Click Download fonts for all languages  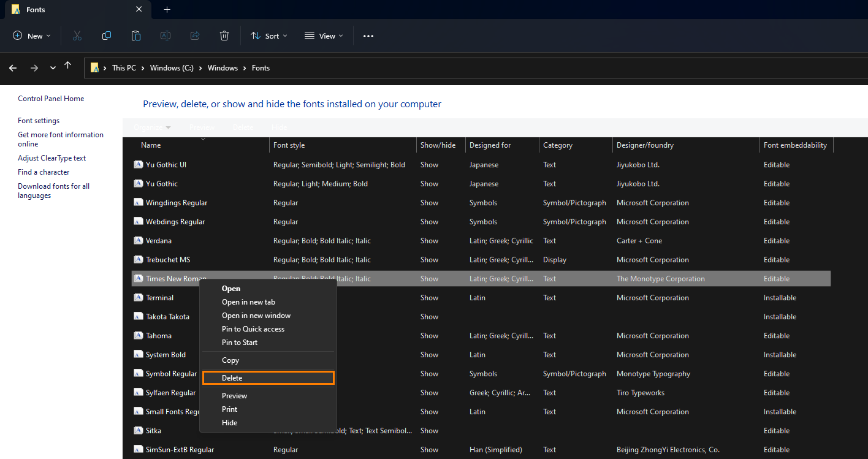coord(53,191)
